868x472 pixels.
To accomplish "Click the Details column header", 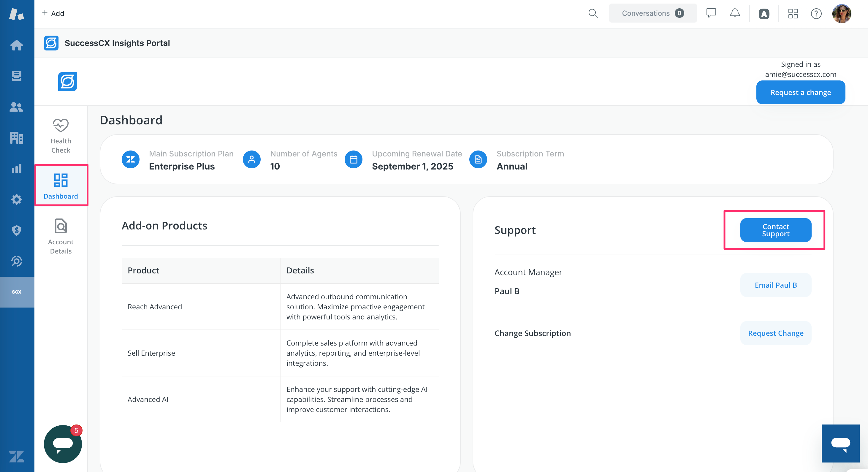I will [359, 270].
